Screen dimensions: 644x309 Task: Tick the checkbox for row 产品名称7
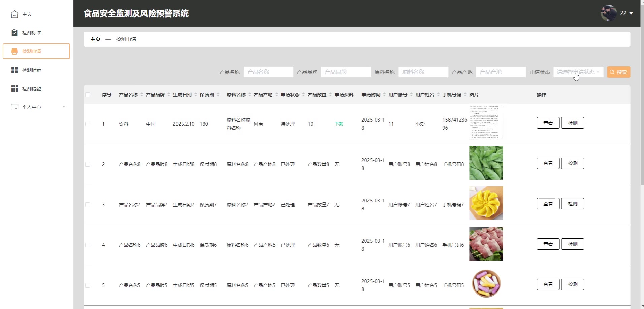pos(88,205)
